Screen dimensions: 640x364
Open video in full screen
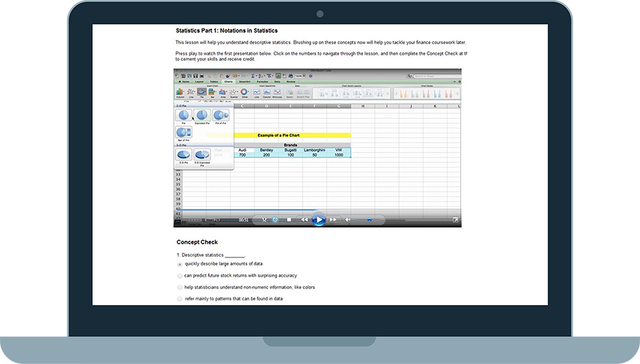point(455,220)
